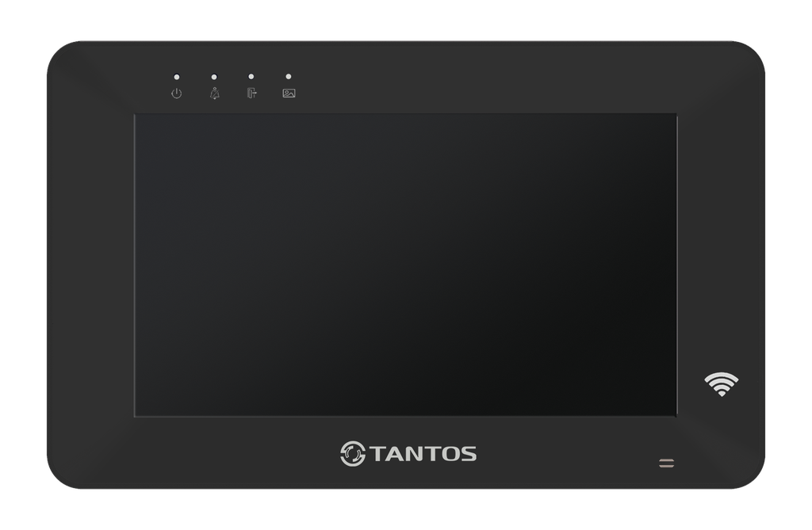Viewport: 812px width, 530px height.
Task: Click the small microphone slot
Action: [x=666, y=463]
